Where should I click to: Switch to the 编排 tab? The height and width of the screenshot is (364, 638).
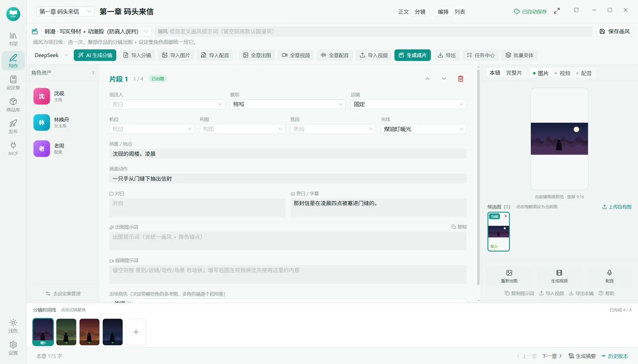(x=443, y=12)
